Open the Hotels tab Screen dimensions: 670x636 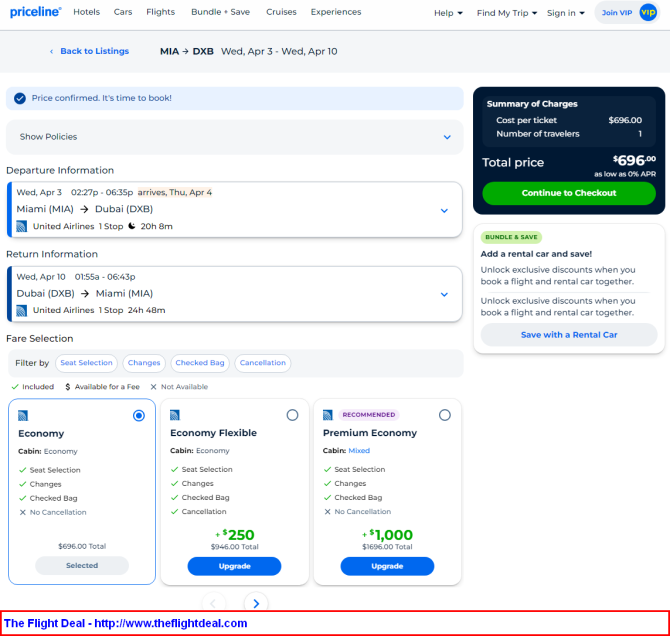[86, 12]
